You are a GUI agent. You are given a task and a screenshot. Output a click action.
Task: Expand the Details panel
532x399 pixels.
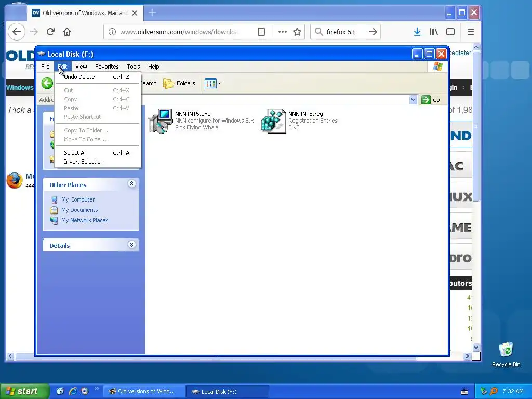pos(131,245)
